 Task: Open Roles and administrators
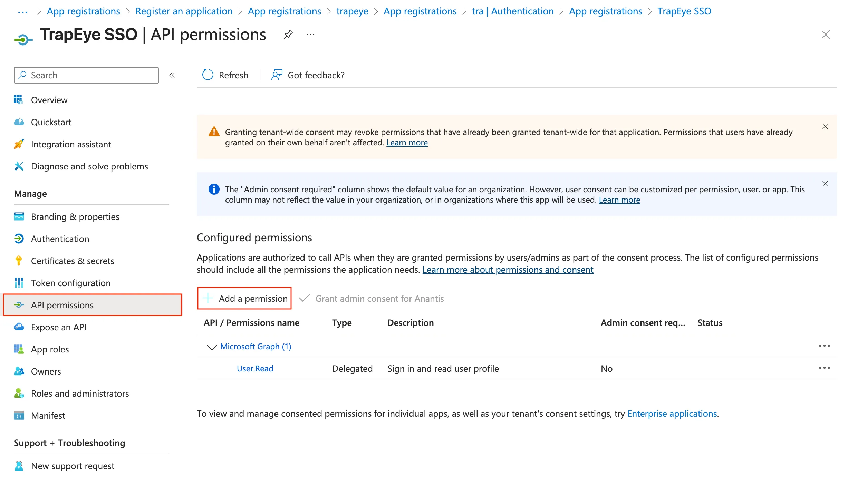coord(80,393)
